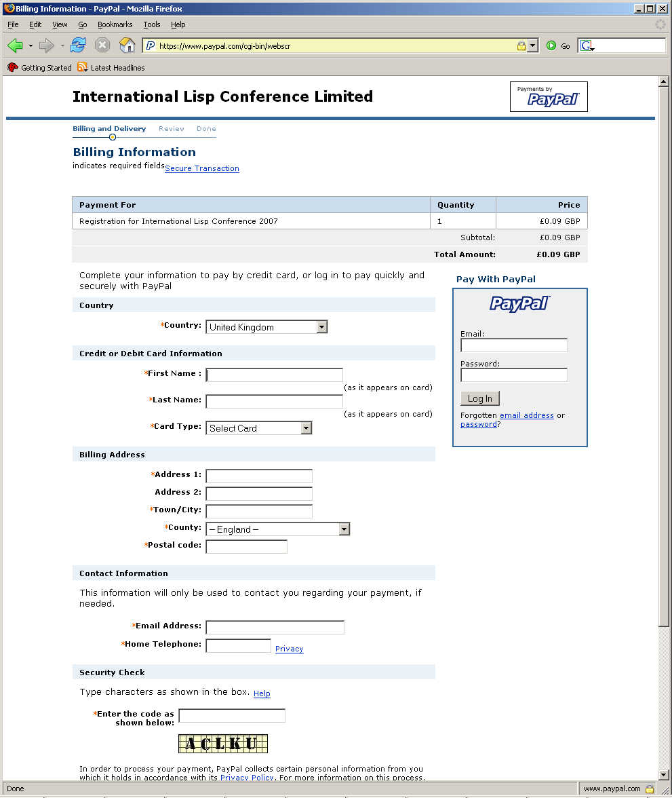Image resolution: width=672 pixels, height=798 pixels.
Task: Click the forgotten email address link
Action: 526,415
